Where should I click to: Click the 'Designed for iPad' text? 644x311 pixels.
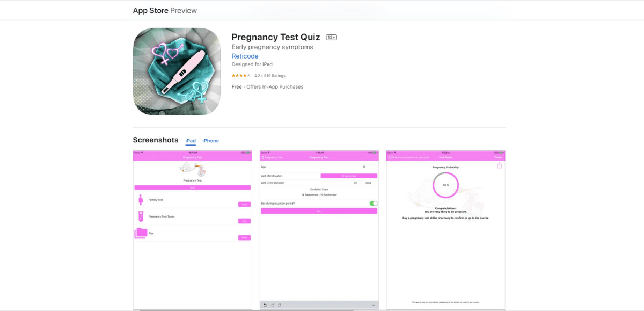(252, 64)
